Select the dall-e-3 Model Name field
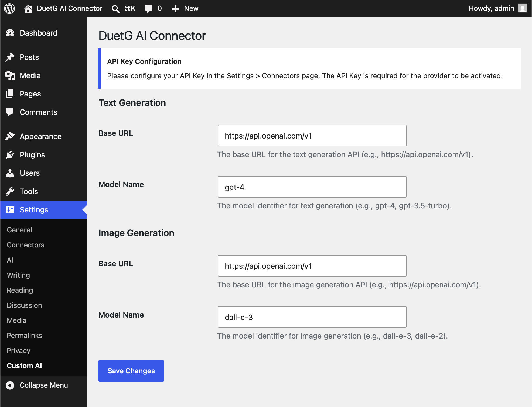 (312, 317)
